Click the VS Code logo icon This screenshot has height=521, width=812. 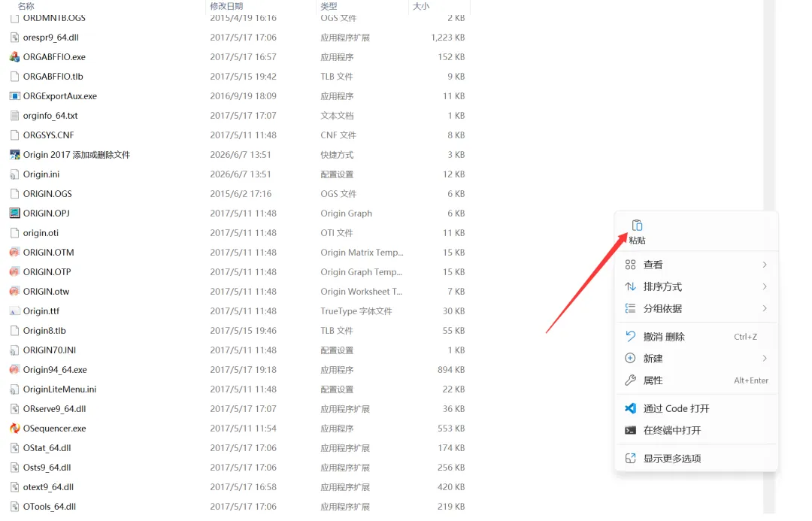coord(630,408)
